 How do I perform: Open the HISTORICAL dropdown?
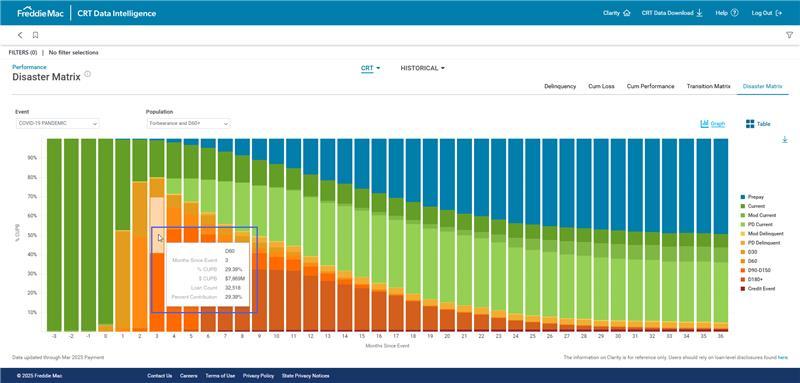click(422, 68)
